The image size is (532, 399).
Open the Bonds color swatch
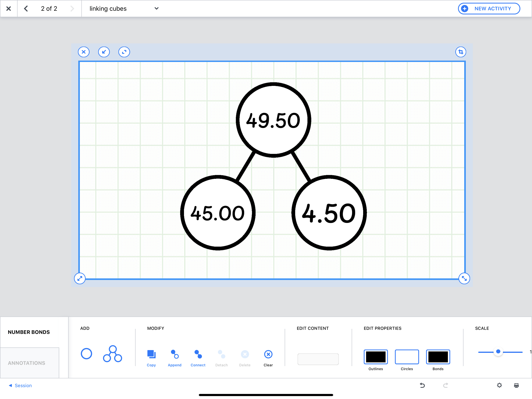coord(438,357)
